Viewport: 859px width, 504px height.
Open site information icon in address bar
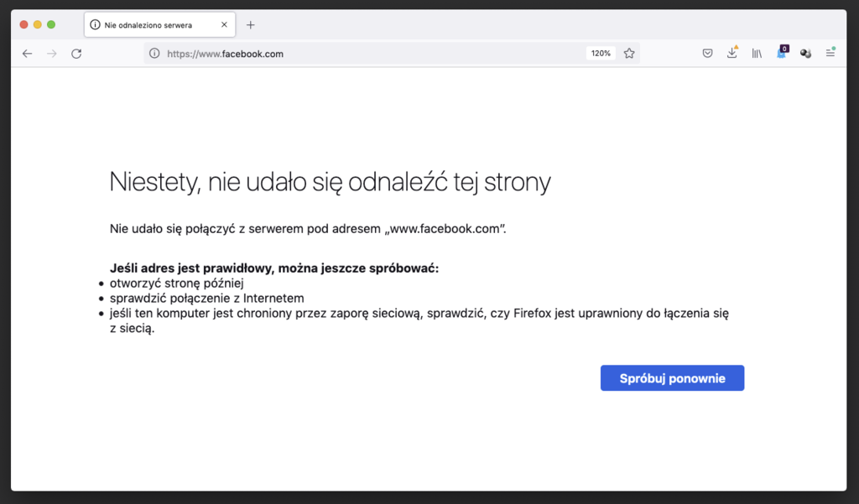coord(154,54)
